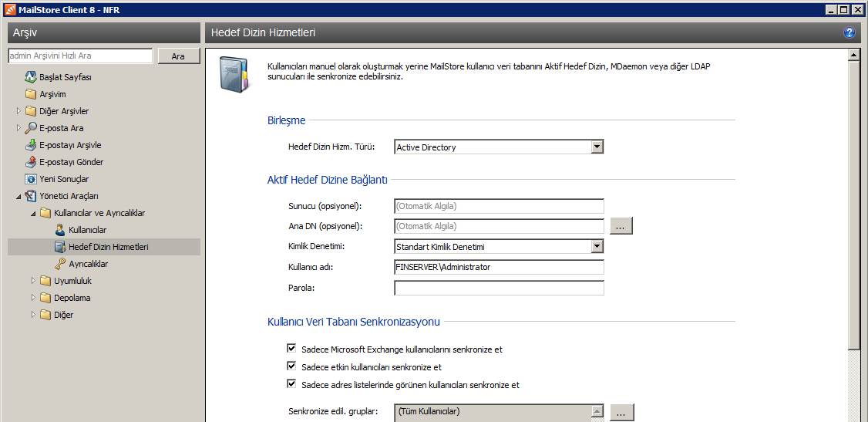The image size is (868, 422).
Task: Click the Başlat Sayfası home icon
Action: [x=31, y=77]
